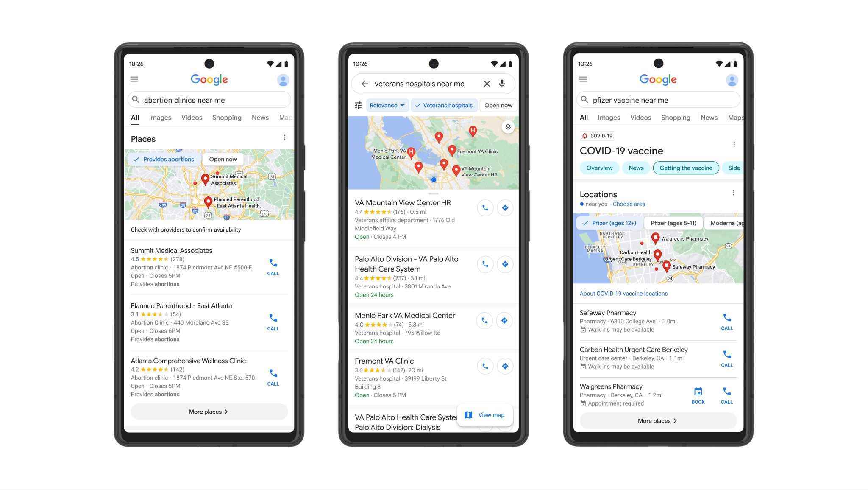Viewport: 868px width, 490px height.
Task: Tap the directions icon for Menlo Park VA Medical Center
Action: point(505,320)
